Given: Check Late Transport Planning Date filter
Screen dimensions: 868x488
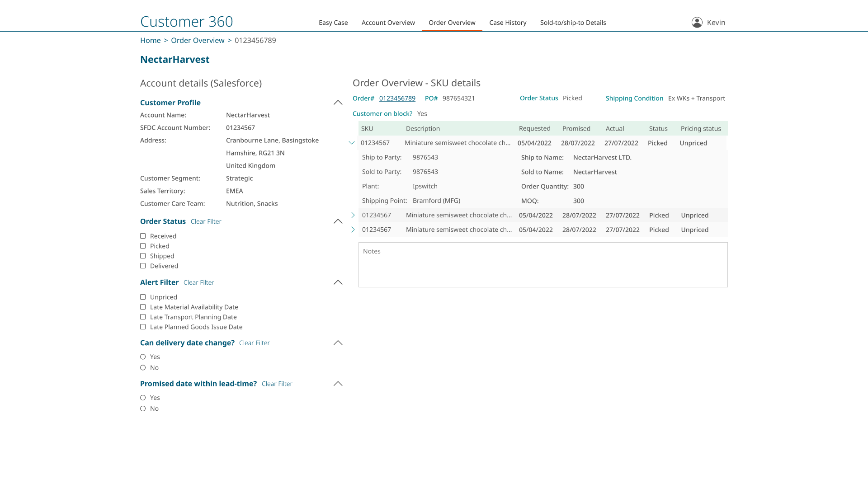Looking at the screenshot, I should pyautogui.click(x=143, y=317).
